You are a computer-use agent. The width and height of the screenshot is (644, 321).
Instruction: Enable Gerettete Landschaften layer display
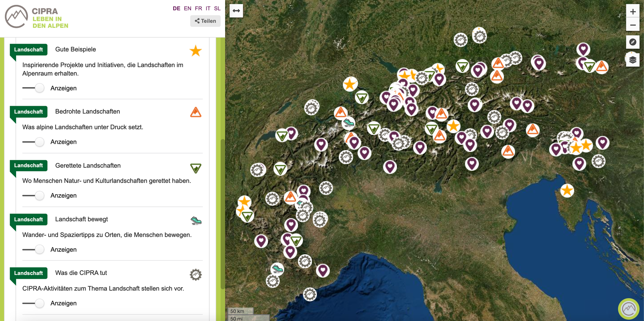[x=34, y=196]
